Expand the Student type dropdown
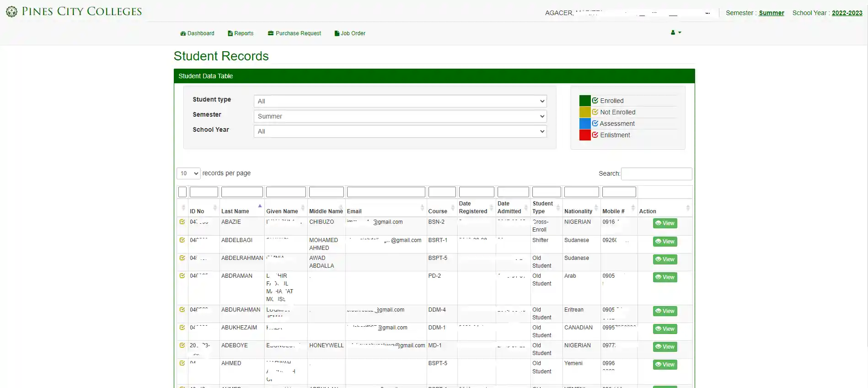868x388 pixels. [x=400, y=101]
